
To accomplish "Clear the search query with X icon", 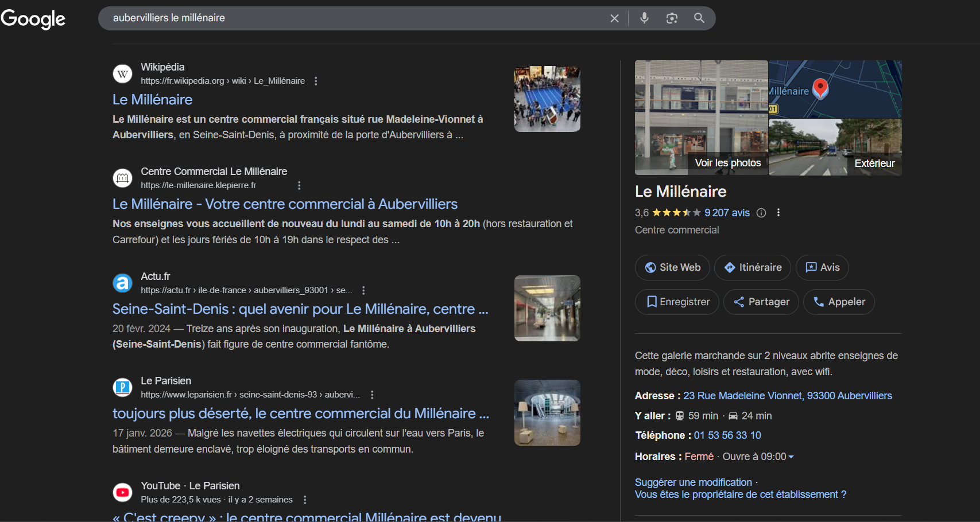I will tap(614, 18).
